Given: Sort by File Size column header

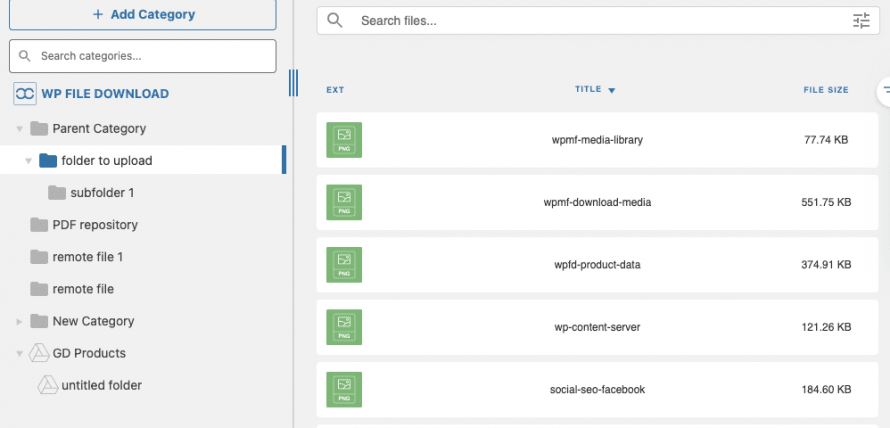Looking at the screenshot, I should tap(825, 90).
